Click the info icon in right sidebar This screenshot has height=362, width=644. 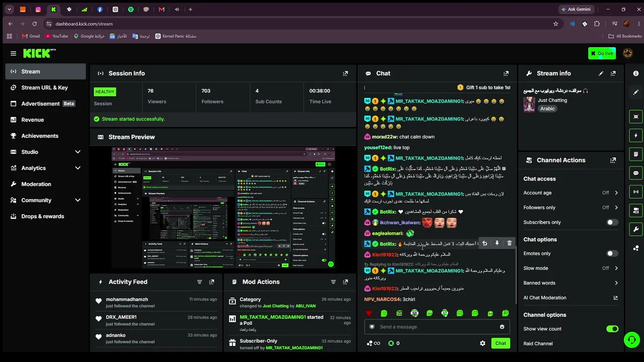click(636, 73)
